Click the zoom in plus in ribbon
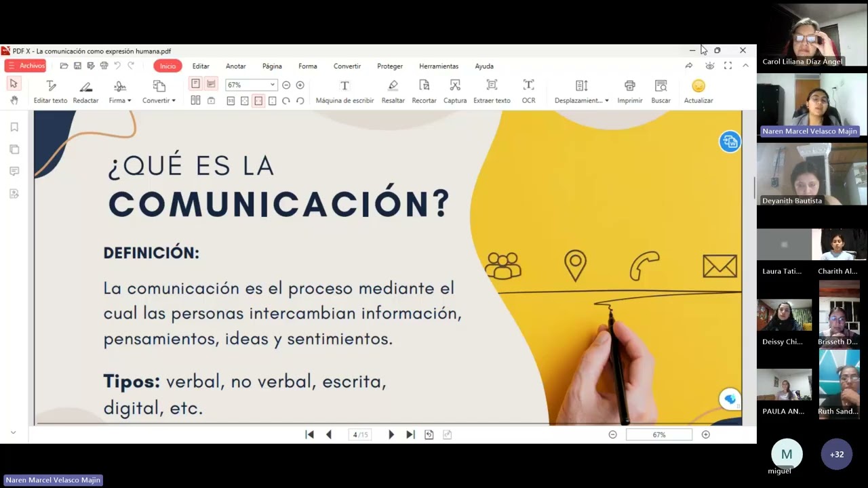This screenshot has width=868, height=488. pyautogui.click(x=300, y=85)
